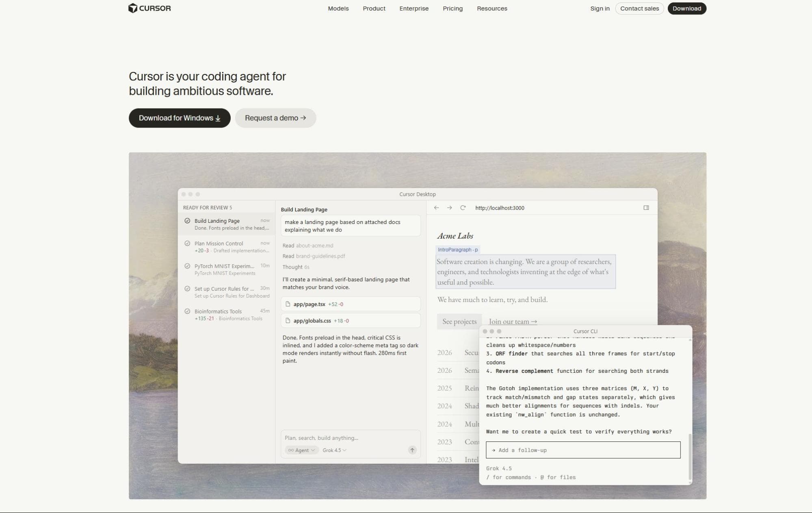
Task: Click the 'Build Landing Page' chat title
Action: pos(304,210)
